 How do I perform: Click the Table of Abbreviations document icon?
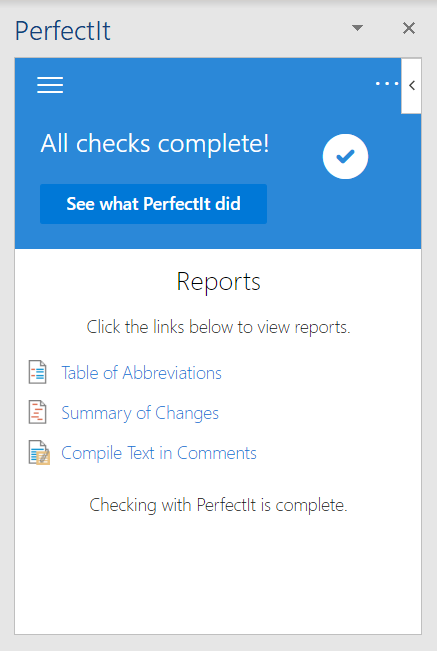click(37, 372)
